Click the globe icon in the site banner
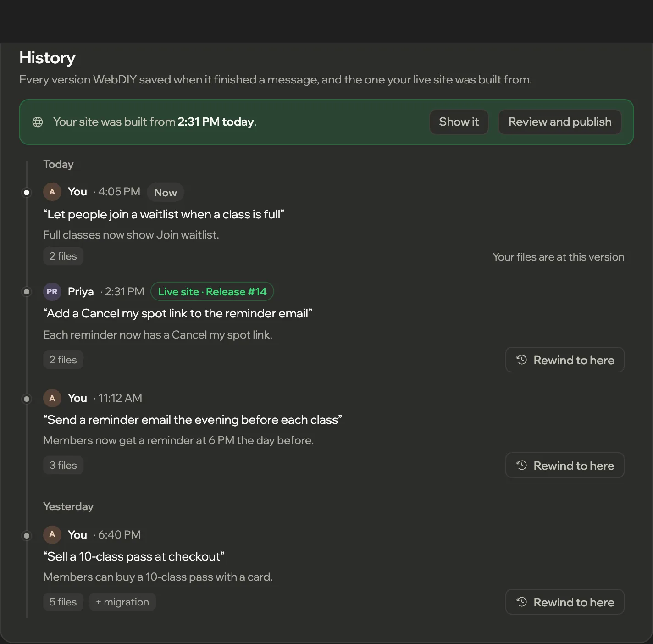 point(38,122)
